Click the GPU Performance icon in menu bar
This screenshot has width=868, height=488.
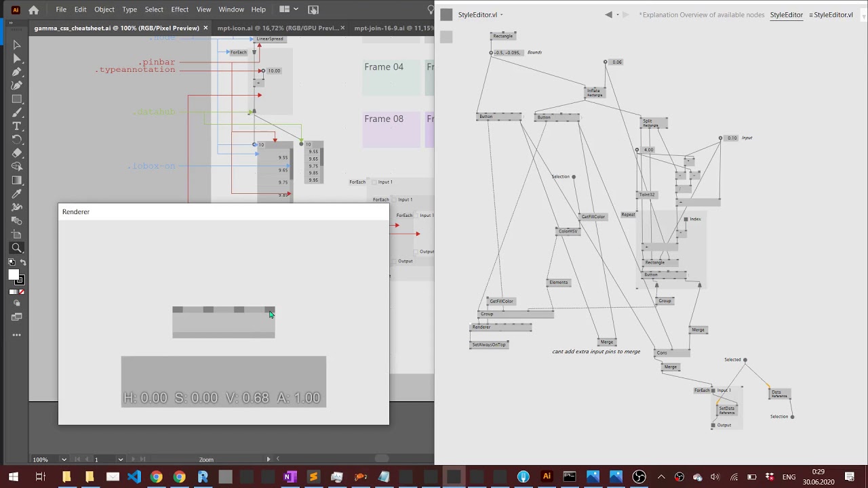pos(313,9)
